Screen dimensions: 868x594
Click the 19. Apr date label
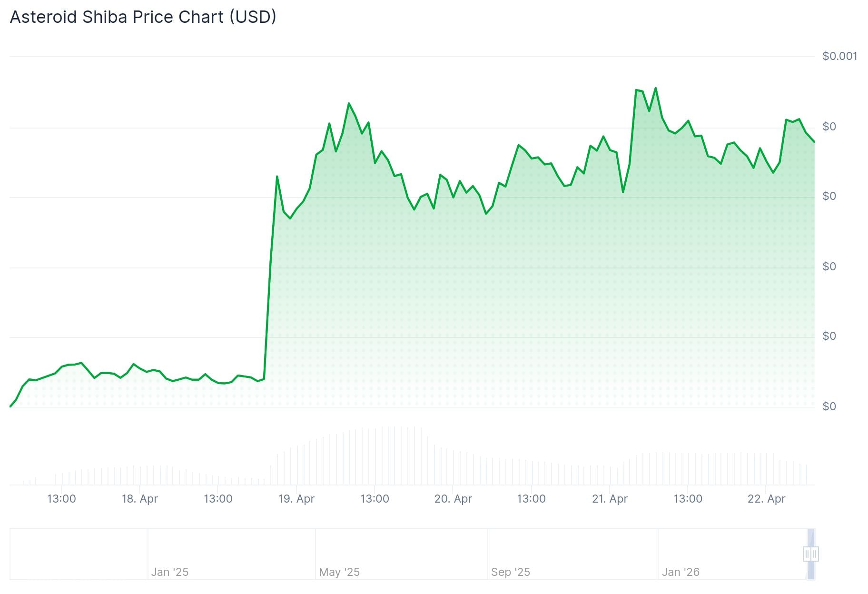pos(296,499)
